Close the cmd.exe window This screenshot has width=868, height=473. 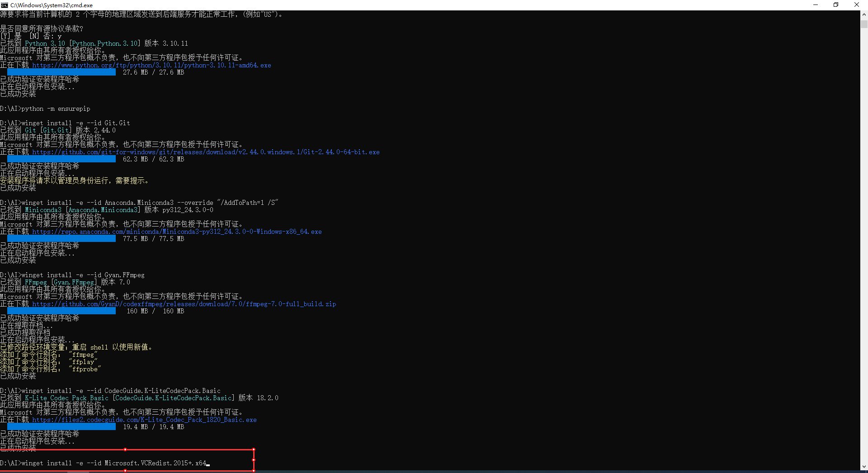click(x=857, y=5)
